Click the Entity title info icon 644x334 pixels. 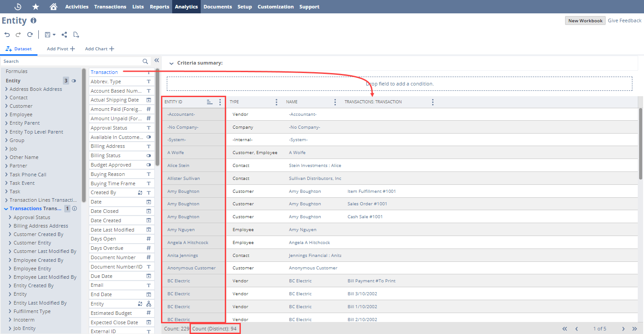[x=33, y=20]
